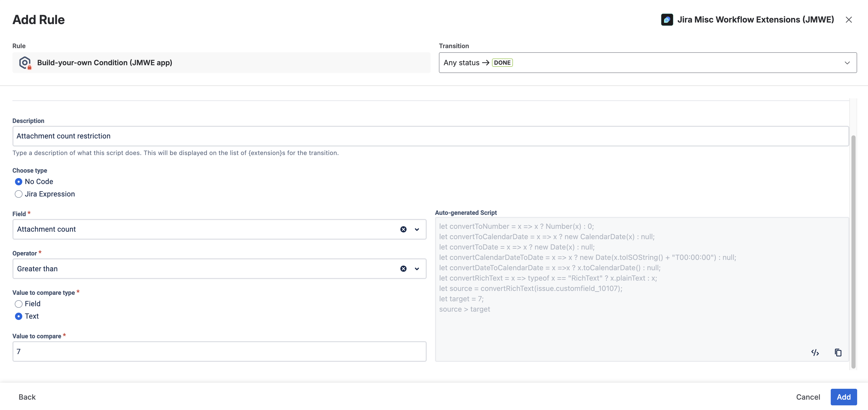This screenshot has width=868, height=410.
Task: Focus the Description text field
Action: 431,136
